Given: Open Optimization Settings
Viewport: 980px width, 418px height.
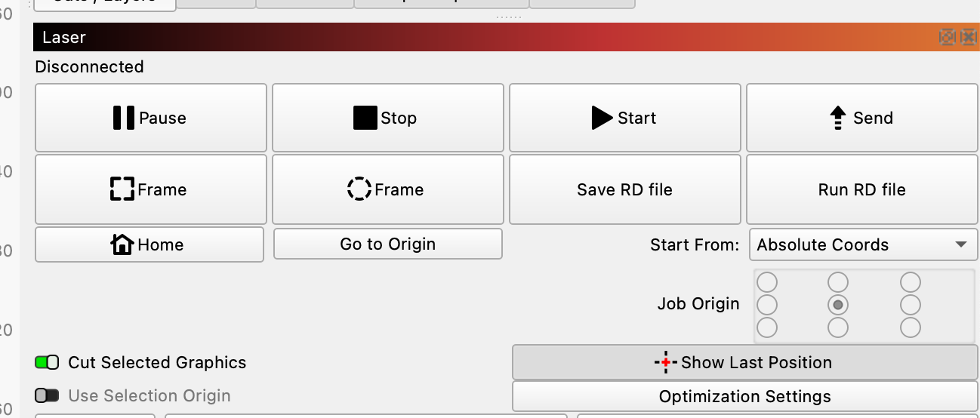Looking at the screenshot, I should click(x=744, y=396).
